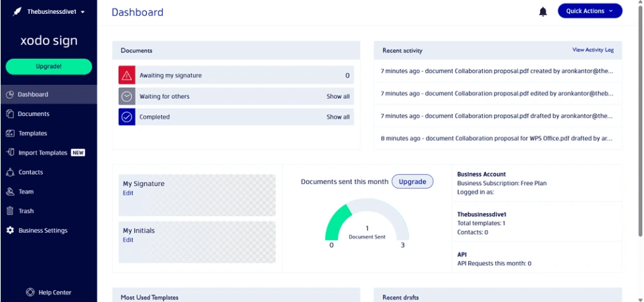Edit My Signature
Viewport: 644px width, 302px height.
(x=128, y=193)
